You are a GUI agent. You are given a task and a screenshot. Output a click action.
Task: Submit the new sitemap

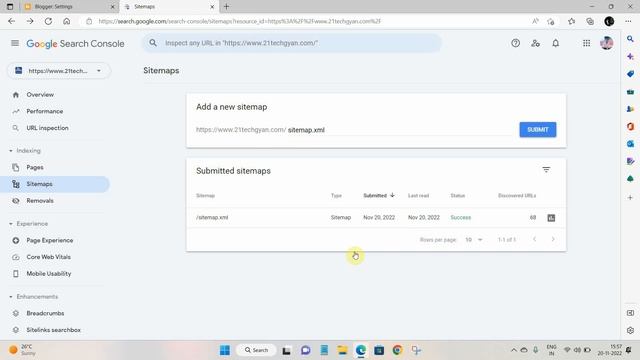point(538,129)
